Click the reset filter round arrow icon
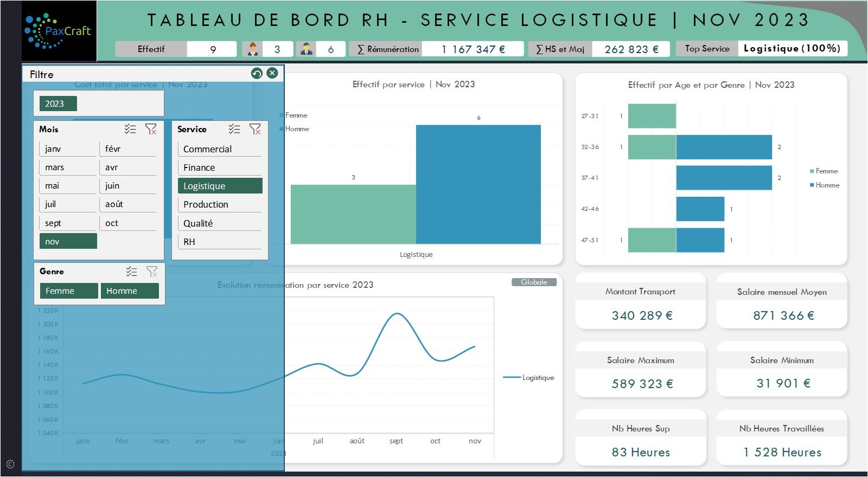The image size is (868, 477). pyautogui.click(x=257, y=73)
